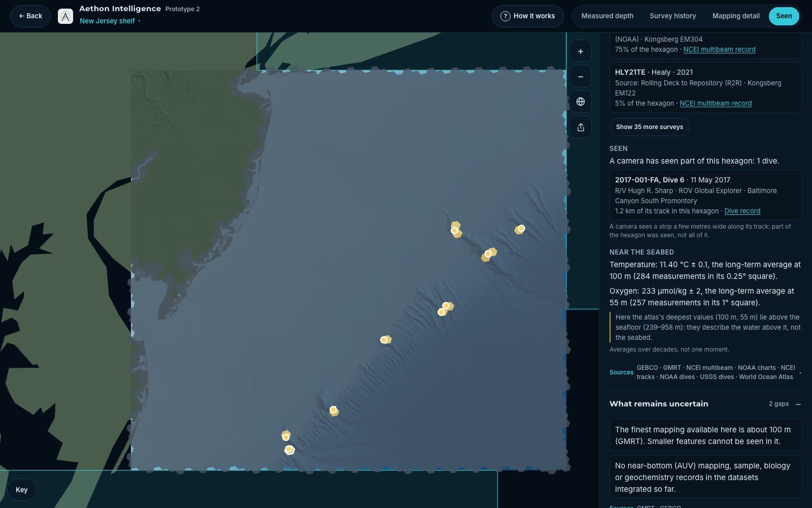The width and height of the screenshot is (812, 508).
Task: Expand Show 35 more surveys
Action: point(649,127)
